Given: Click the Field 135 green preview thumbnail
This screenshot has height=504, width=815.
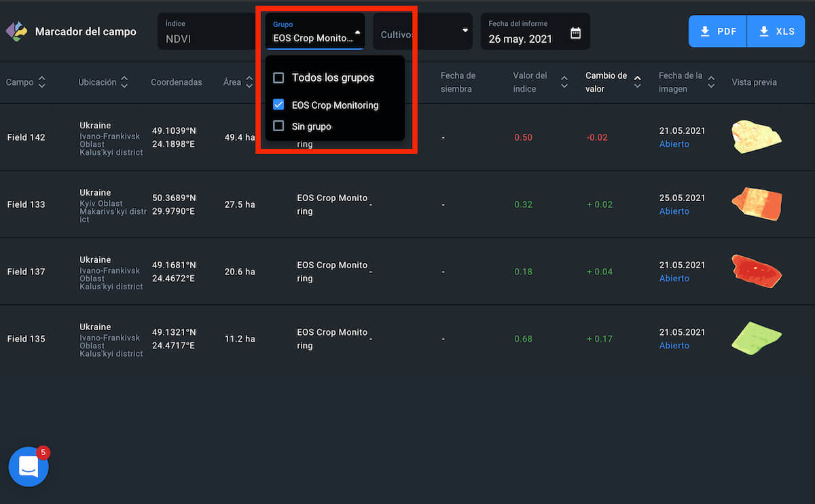Looking at the screenshot, I should (756, 337).
